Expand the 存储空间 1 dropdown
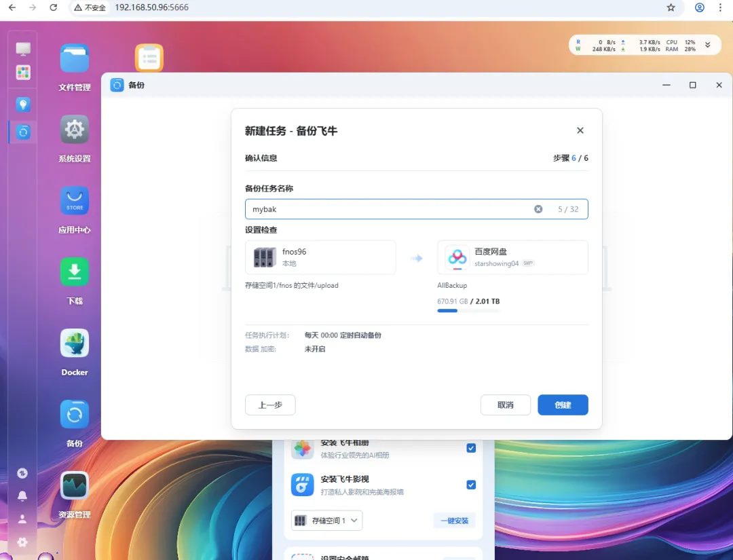Viewport: 733px width, 560px height. click(326, 520)
